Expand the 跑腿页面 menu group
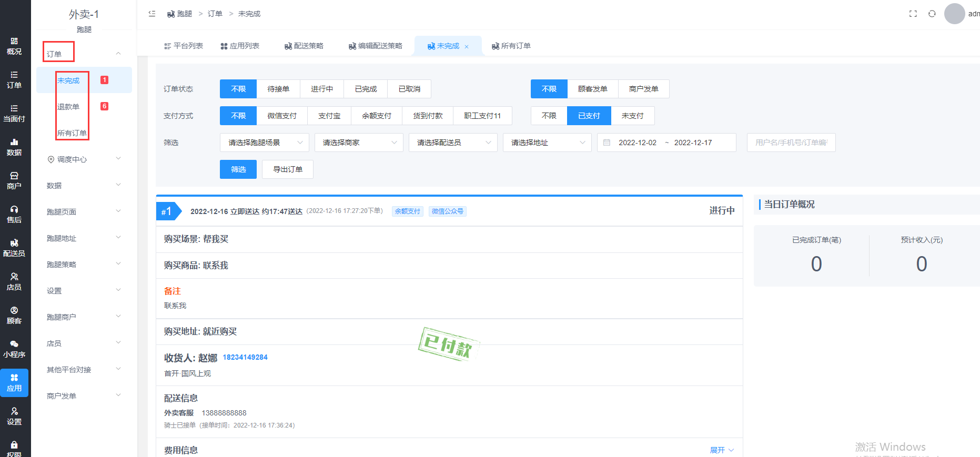This screenshot has width=980, height=457. (x=84, y=211)
